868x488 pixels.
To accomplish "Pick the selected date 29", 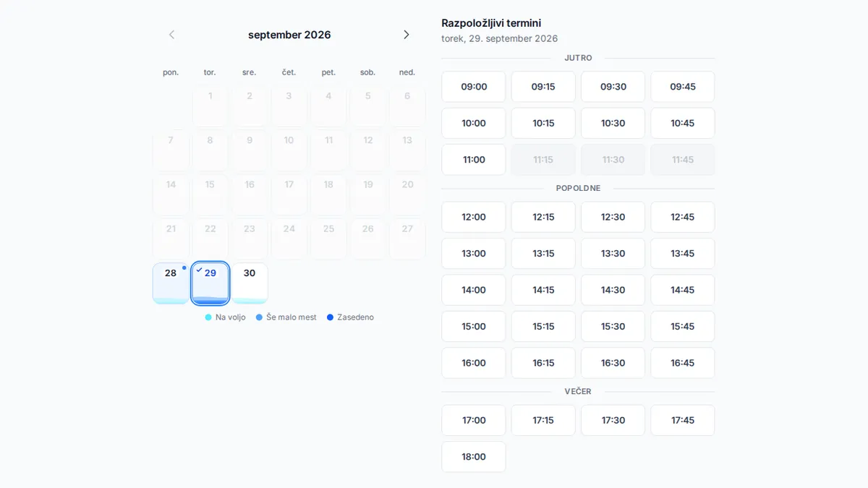I will tap(210, 283).
